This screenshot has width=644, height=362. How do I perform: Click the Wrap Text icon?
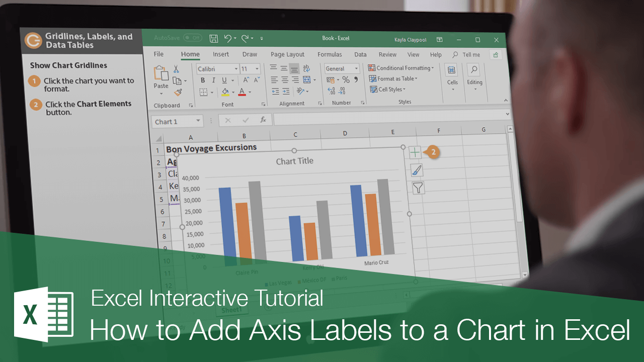(307, 68)
